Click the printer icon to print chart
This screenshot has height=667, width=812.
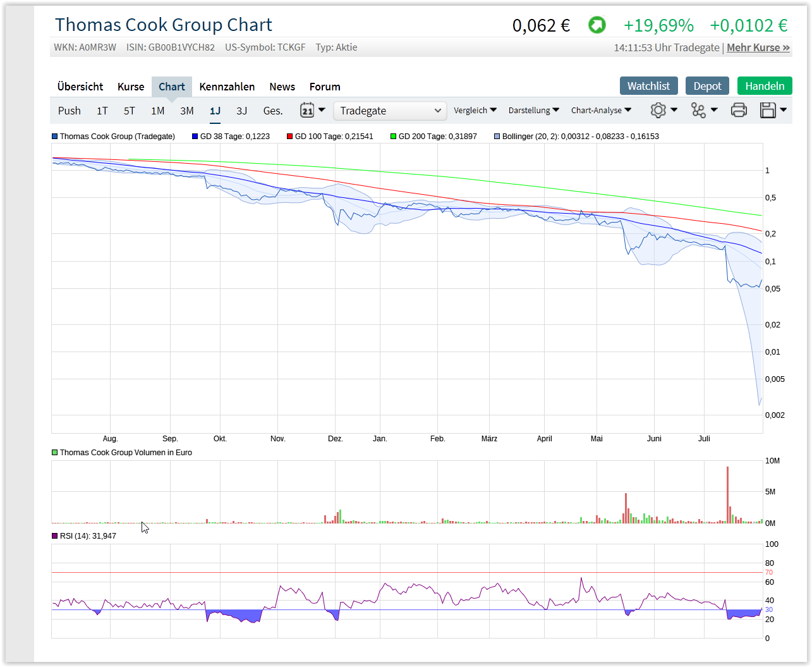click(739, 110)
